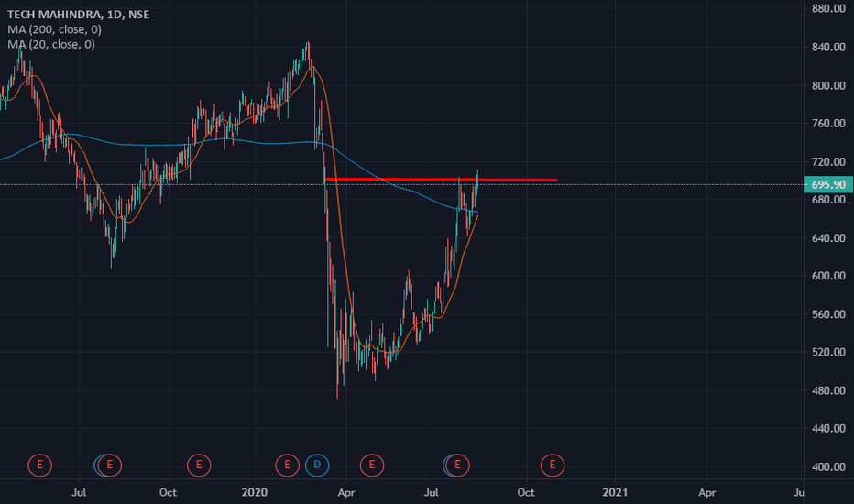Click the 560.00 price axis label
Screen dimensions: 854x504
827,314
